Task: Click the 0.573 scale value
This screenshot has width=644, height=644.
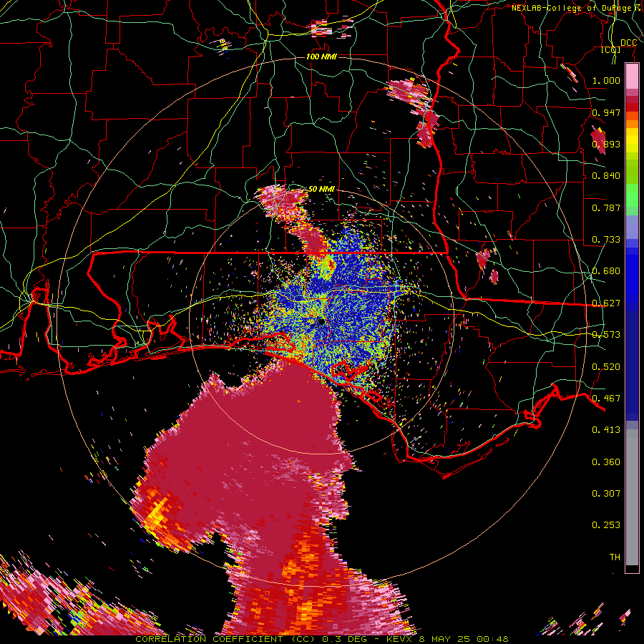Action: point(606,334)
